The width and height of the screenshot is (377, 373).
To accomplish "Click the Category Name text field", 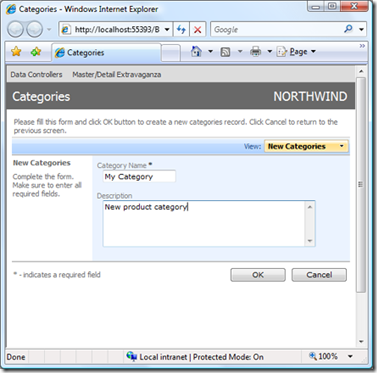I will tap(139, 176).
